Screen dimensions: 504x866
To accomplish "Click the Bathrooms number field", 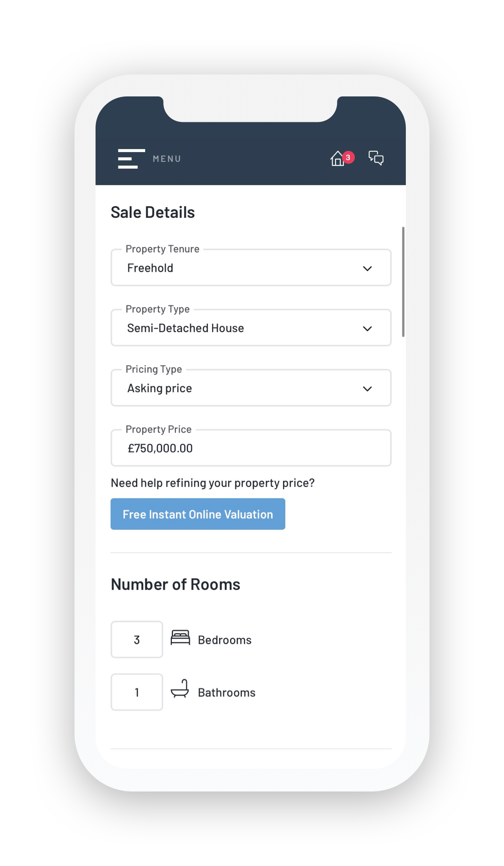I will [137, 692].
